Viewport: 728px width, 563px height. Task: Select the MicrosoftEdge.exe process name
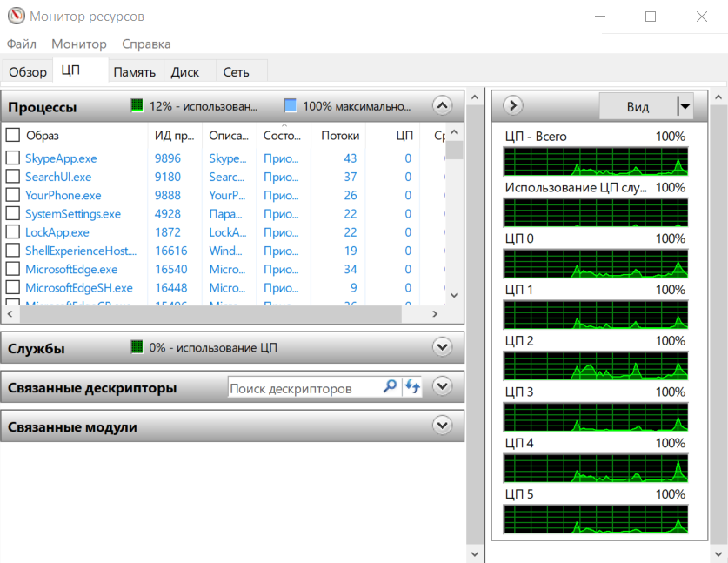tap(71, 270)
